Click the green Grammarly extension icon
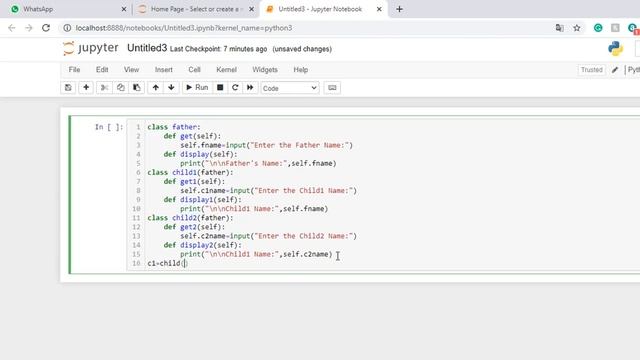This screenshot has width=640, height=360. click(598, 28)
